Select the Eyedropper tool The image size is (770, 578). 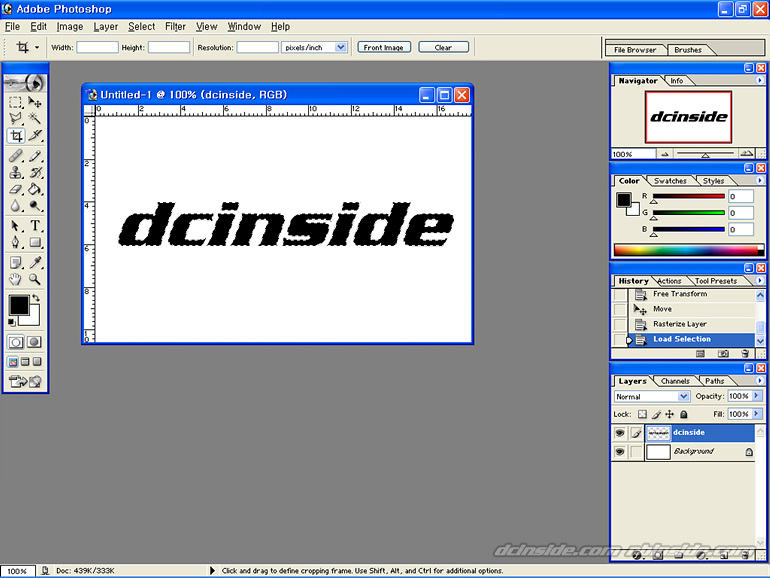click(x=34, y=263)
